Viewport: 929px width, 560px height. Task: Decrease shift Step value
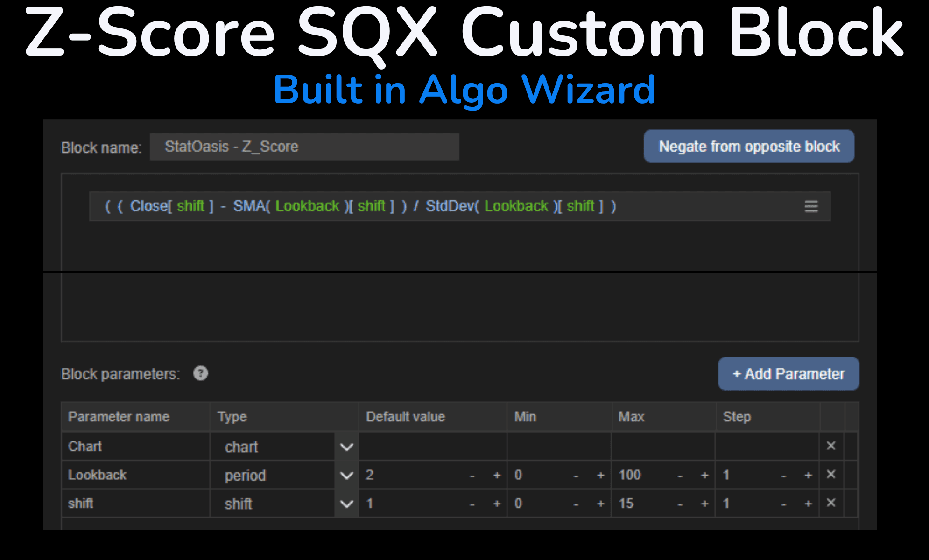tap(784, 504)
